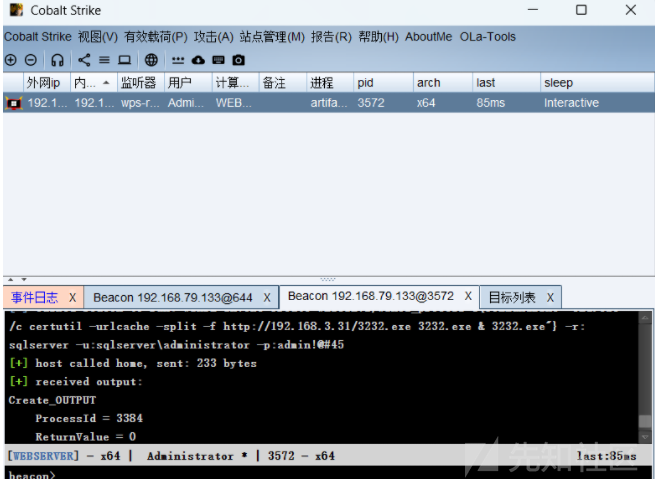Open the 攻击(A) menu
The image size is (655, 481).
213,37
